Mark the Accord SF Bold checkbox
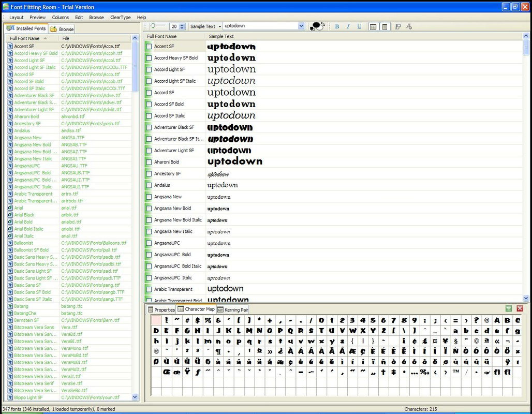The image size is (532, 414). pos(149,104)
